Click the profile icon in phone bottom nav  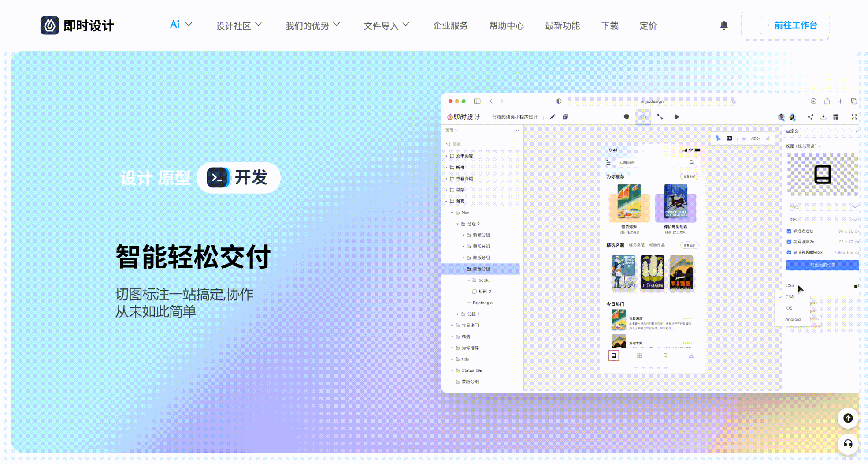(691, 355)
